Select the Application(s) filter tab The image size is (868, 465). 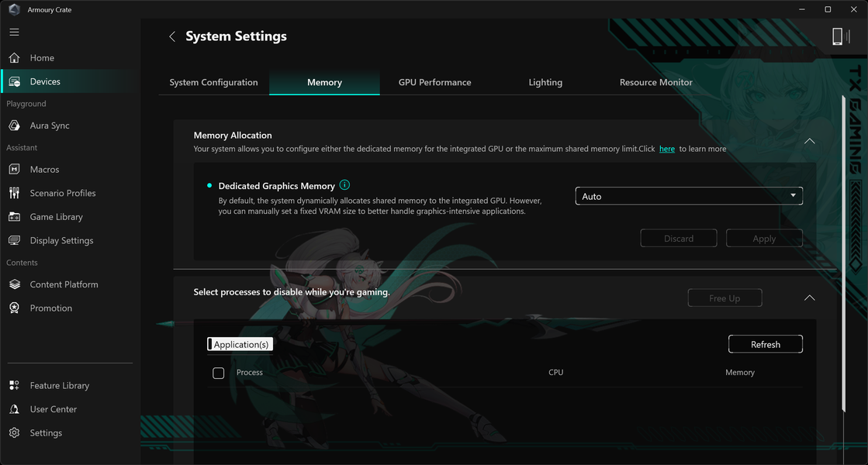pos(240,344)
